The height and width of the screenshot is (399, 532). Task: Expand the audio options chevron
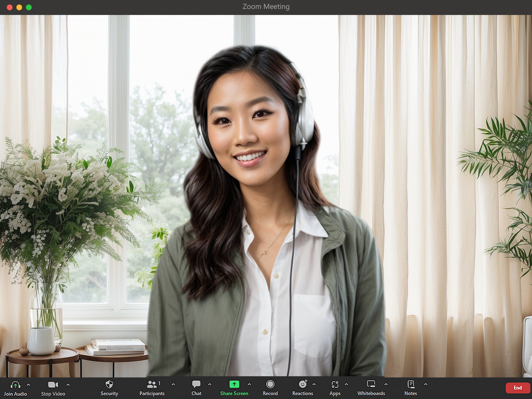click(x=29, y=385)
